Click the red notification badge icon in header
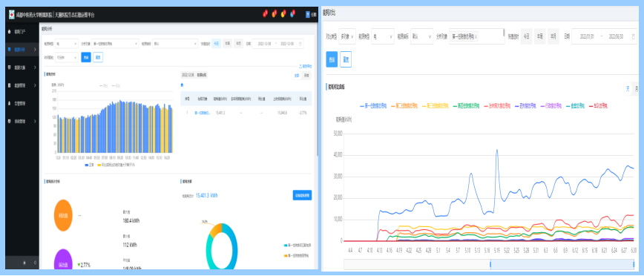 pyautogui.click(x=266, y=14)
